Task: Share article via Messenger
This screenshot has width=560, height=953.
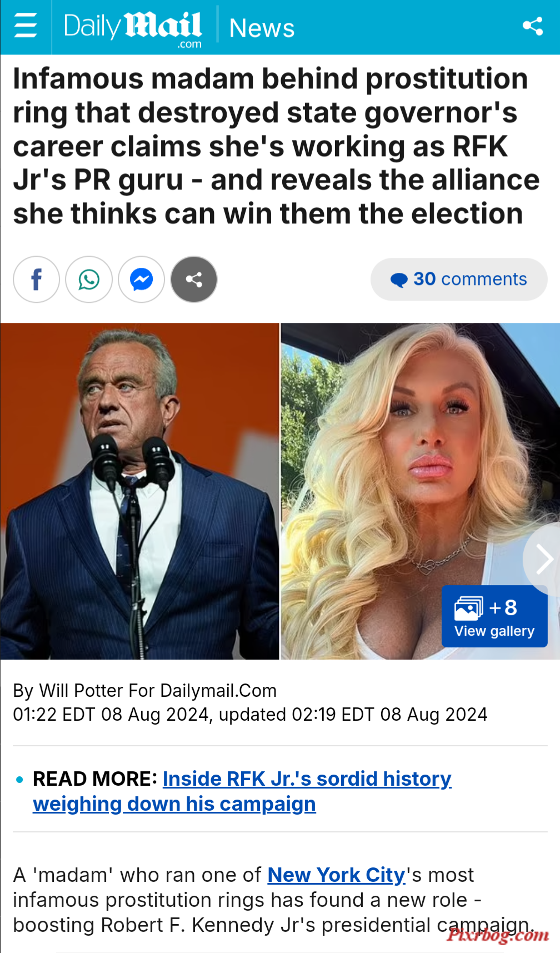Action: [142, 280]
